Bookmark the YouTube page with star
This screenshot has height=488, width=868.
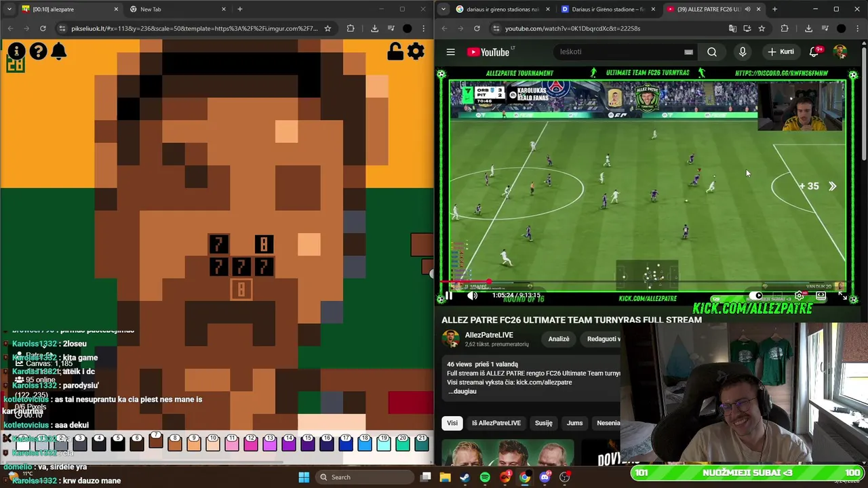[762, 28]
